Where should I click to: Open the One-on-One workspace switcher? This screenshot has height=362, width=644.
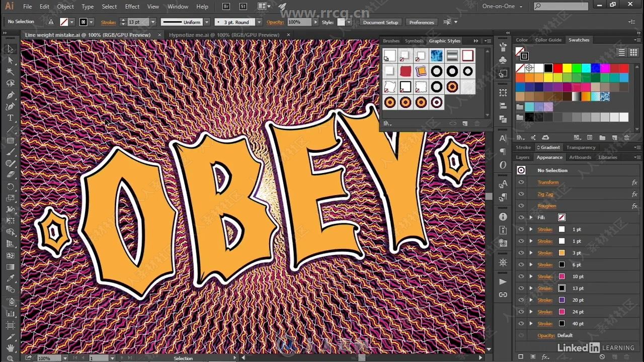(x=502, y=6)
